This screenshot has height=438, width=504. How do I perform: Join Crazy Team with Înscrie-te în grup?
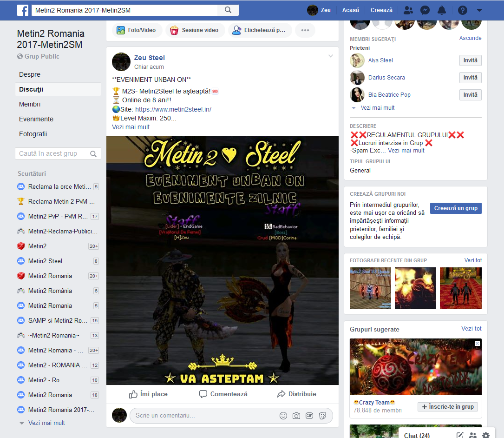coord(448,407)
